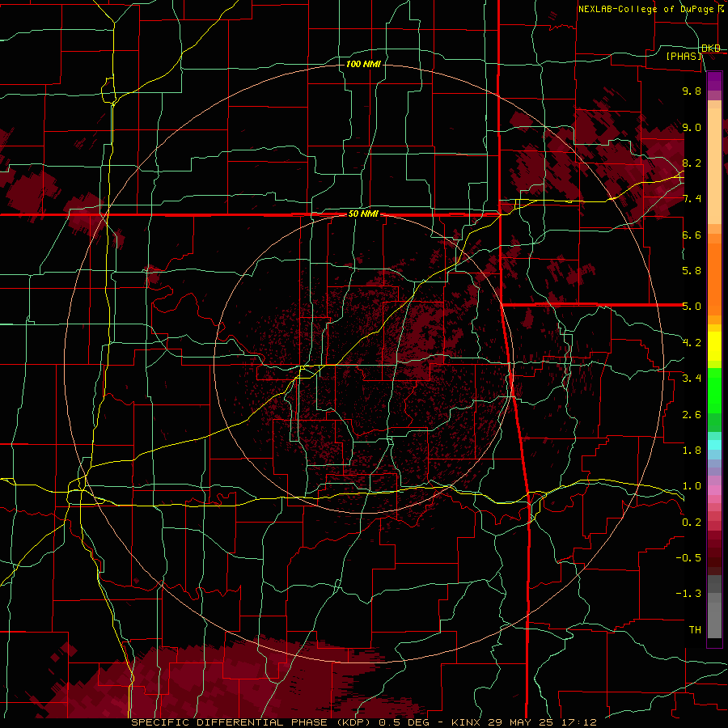This screenshot has height=728, width=728.
Task: Click the 1.0 legend value
Action: tap(692, 486)
